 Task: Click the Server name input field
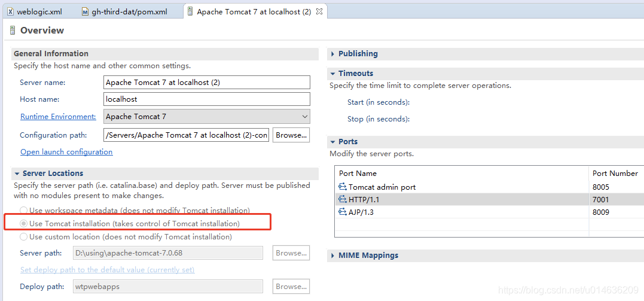(x=207, y=82)
